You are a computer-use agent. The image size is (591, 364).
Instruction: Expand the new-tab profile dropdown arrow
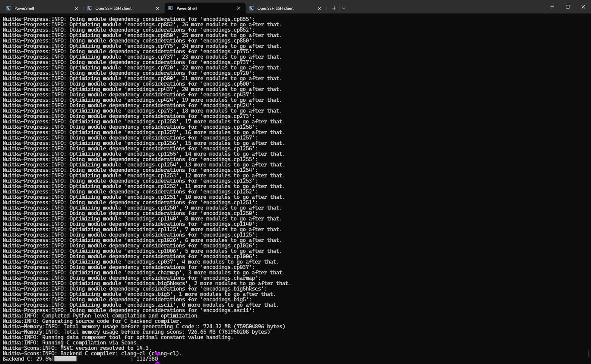pos(344,8)
